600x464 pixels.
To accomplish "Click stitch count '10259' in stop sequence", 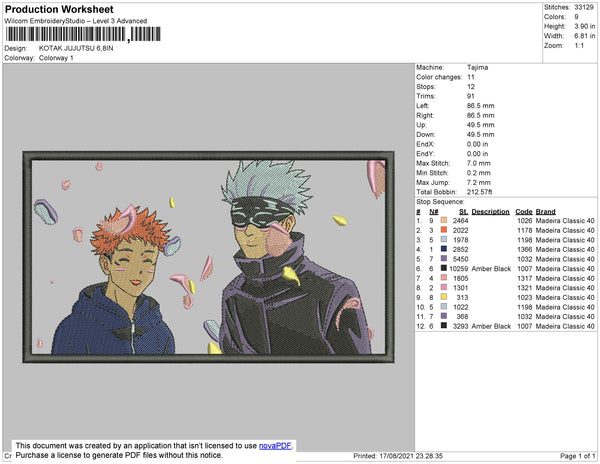I will (x=458, y=269).
